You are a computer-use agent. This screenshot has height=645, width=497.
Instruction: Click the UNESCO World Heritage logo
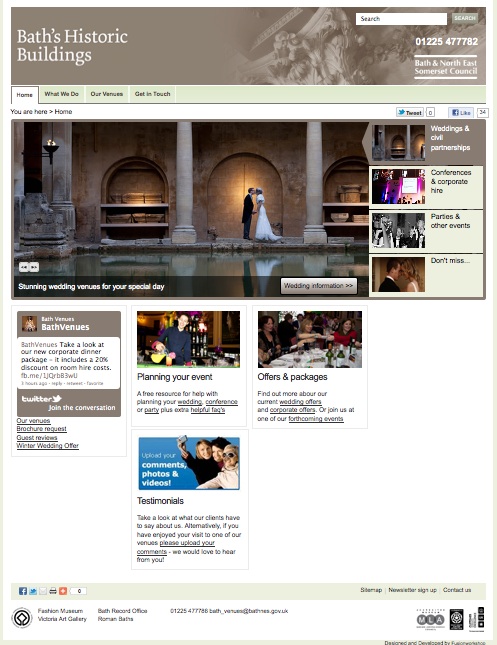[22, 617]
